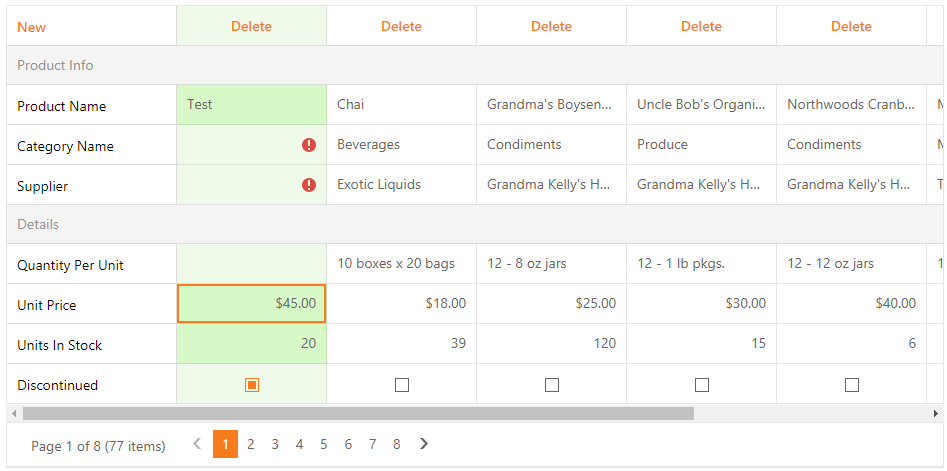This screenshot has height=471, width=947.
Task: Go to the next page arrow
Action: point(424,444)
